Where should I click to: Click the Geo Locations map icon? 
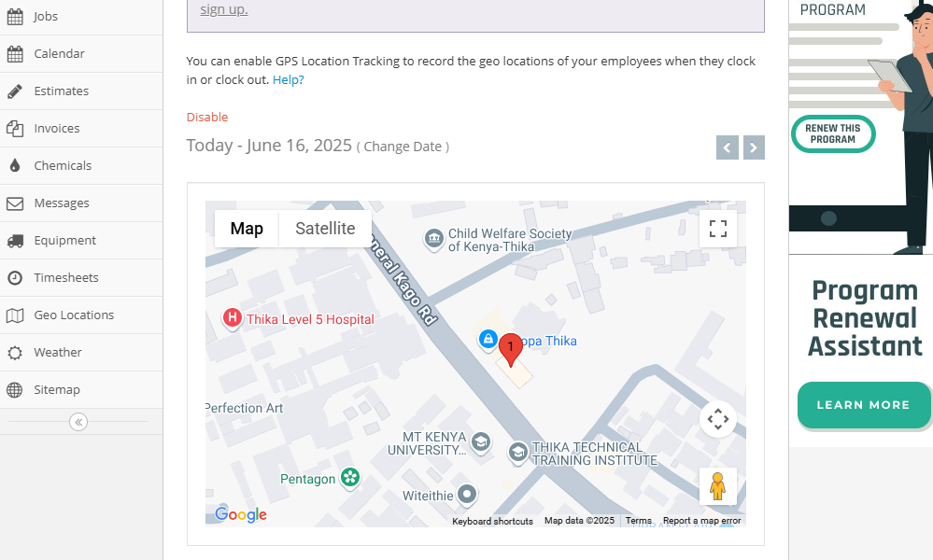tap(15, 315)
